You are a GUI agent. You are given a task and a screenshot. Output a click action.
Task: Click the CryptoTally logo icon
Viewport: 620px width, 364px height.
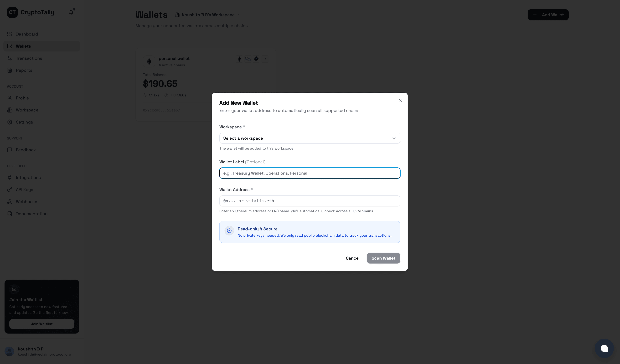(12, 12)
